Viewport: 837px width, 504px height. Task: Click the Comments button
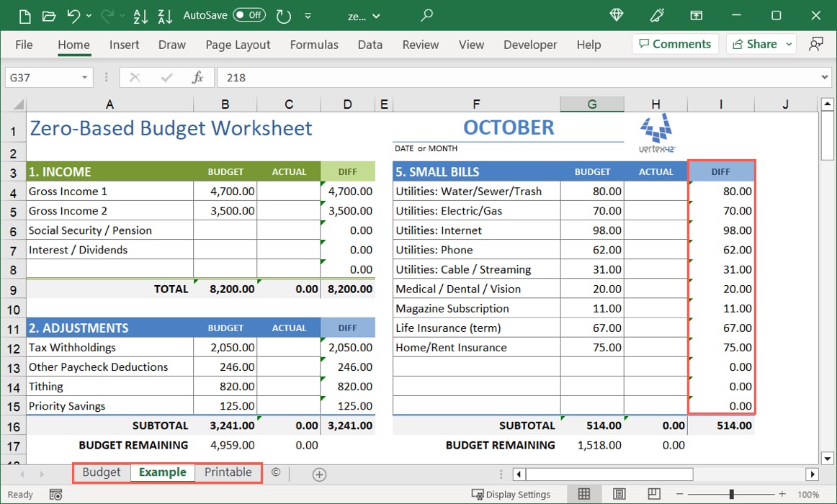(675, 44)
